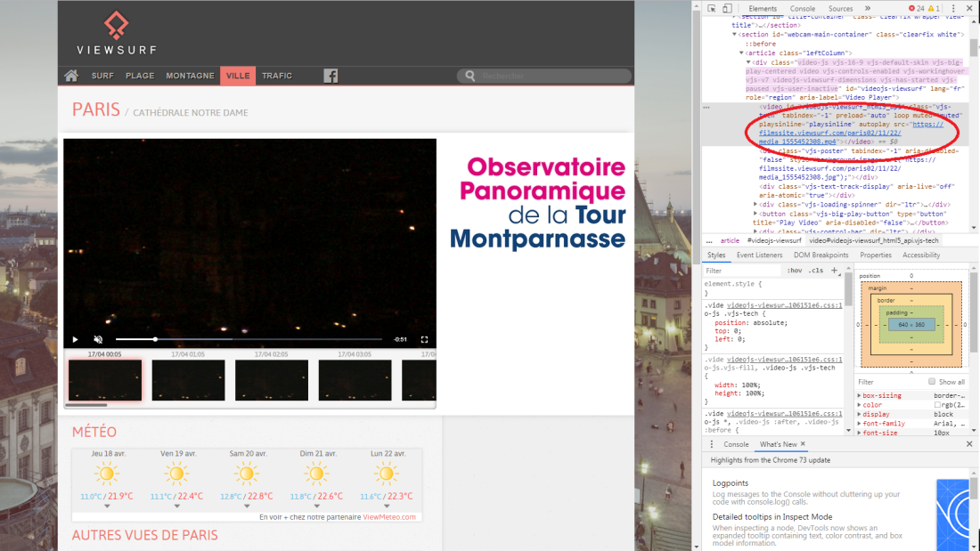Image resolution: width=980 pixels, height=551 pixels.
Task: Open the Facebook page icon
Action: tap(331, 76)
